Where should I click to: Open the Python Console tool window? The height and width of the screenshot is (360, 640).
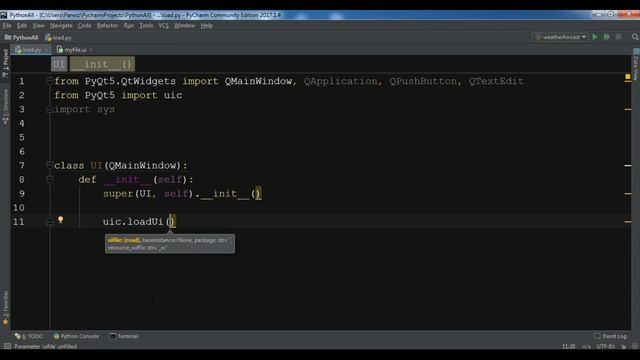coord(76,336)
